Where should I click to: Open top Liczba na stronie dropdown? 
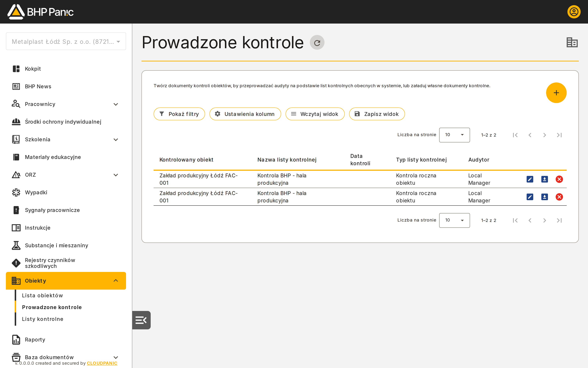click(x=454, y=135)
